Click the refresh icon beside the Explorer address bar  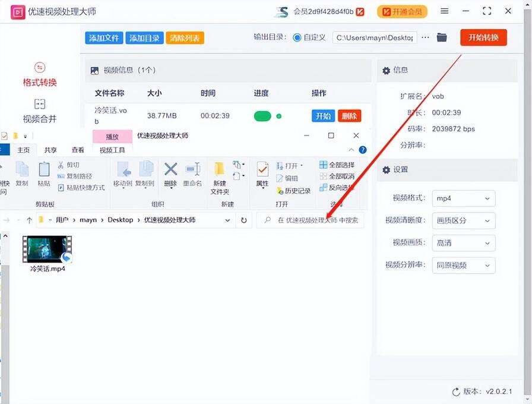coord(243,220)
